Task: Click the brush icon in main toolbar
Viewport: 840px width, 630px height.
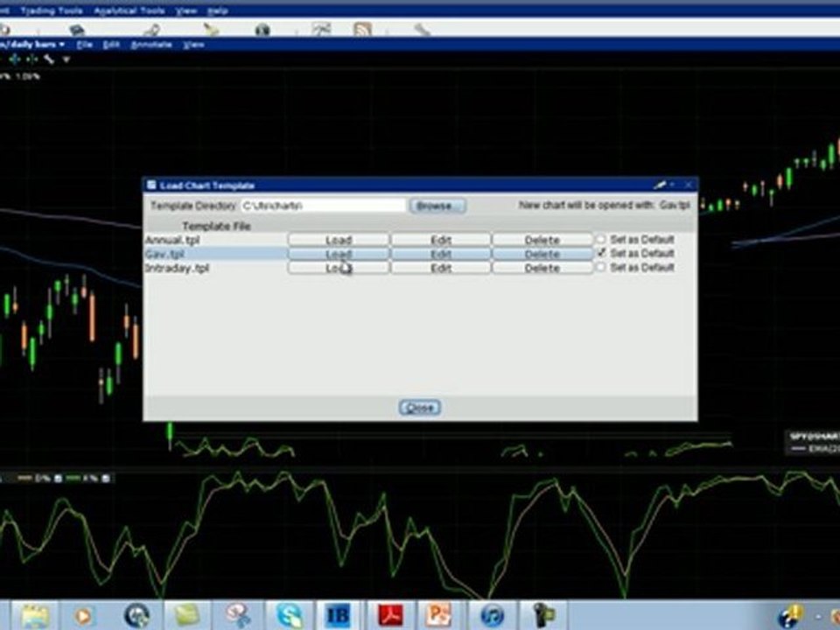Action: [211, 30]
